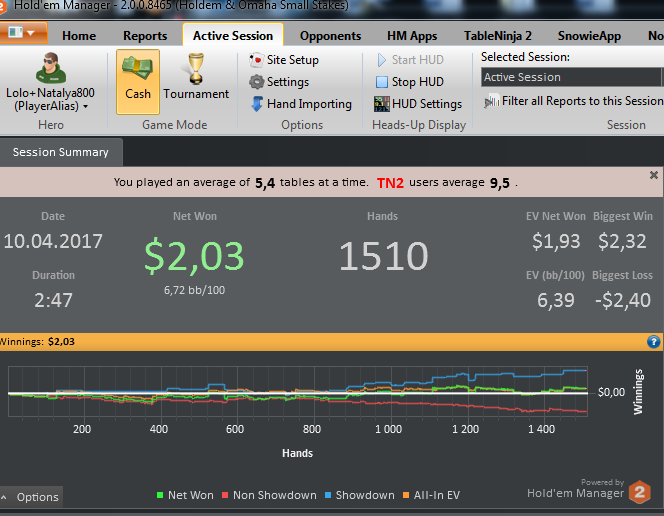Click the Net Won $2,03 value
Image resolution: width=664 pixels, height=516 pixels.
194,255
